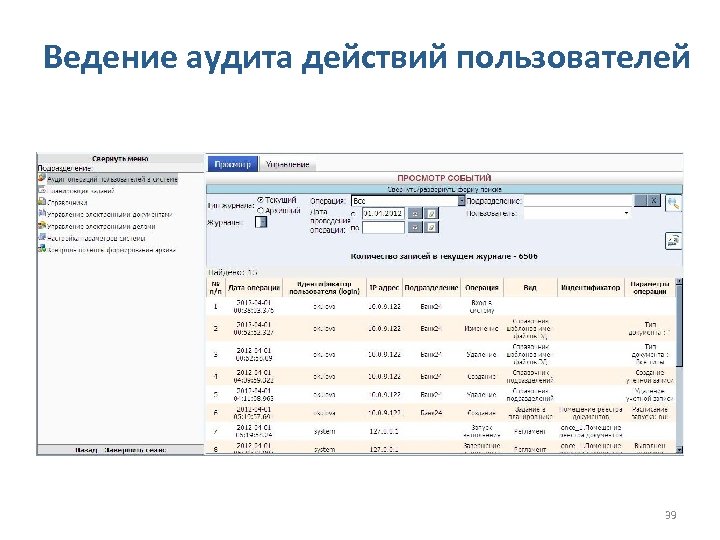Click user identifier (login) column header
This screenshot has width=720, height=540.
coord(324,288)
